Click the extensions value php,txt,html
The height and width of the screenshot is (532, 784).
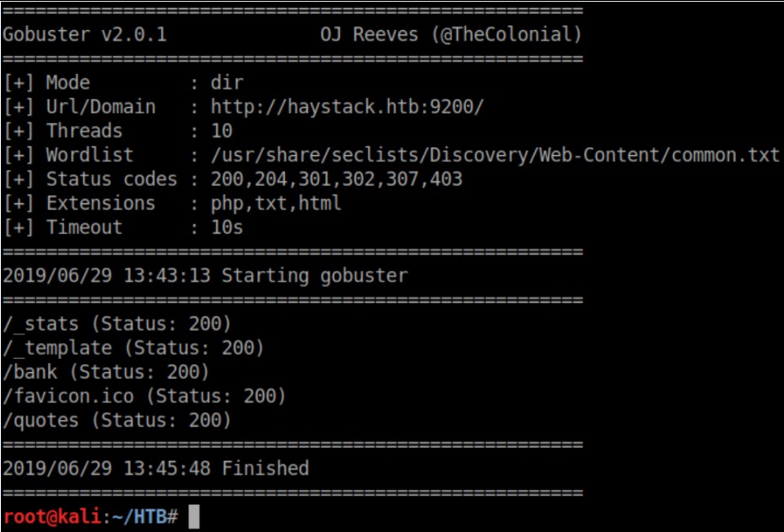276,203
